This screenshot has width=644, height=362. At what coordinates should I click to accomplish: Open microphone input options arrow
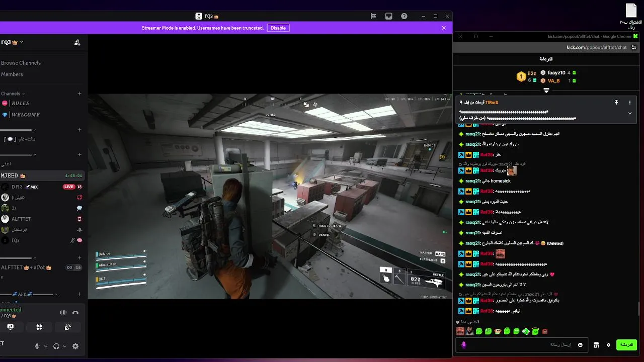[45, 346]
